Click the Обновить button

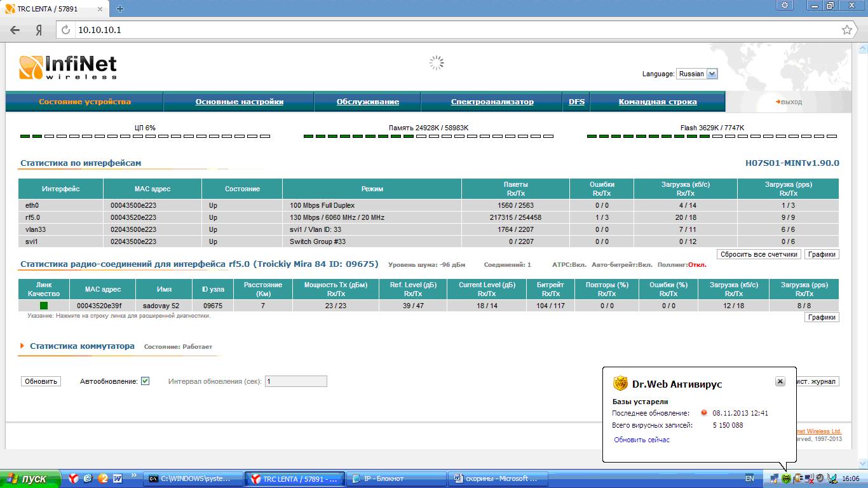coord(41,381)
